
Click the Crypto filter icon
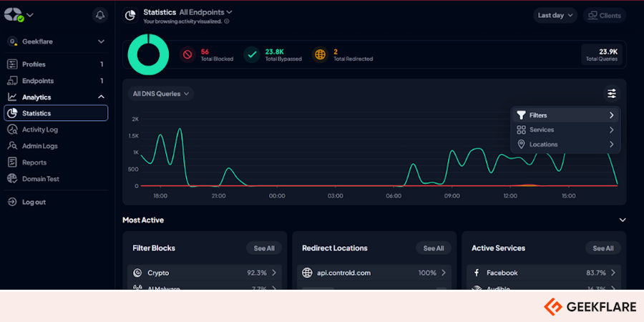pyautogui.click(x=137, y=273)
